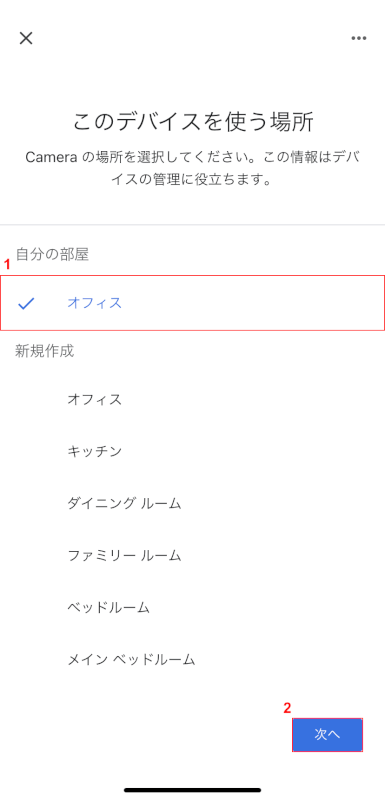Select キッチン as the new room

coord(95,452)
